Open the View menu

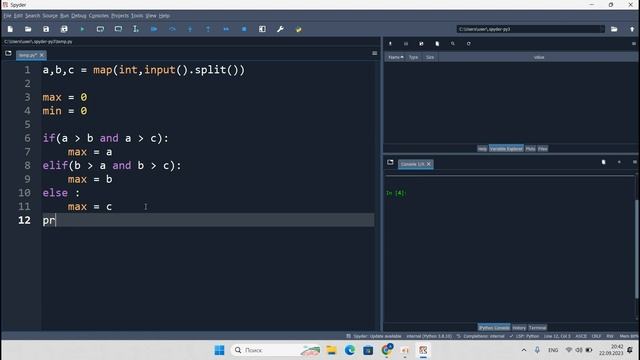[x=151, y=16]
